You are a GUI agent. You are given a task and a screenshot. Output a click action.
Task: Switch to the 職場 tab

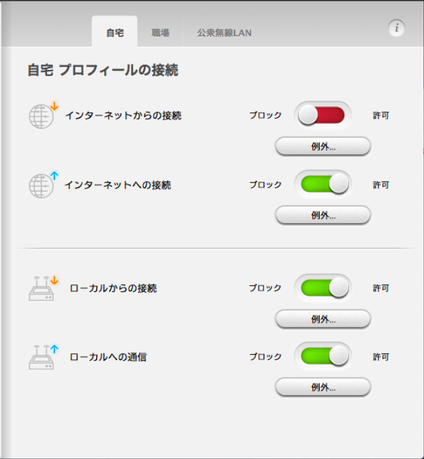(160, 33)
